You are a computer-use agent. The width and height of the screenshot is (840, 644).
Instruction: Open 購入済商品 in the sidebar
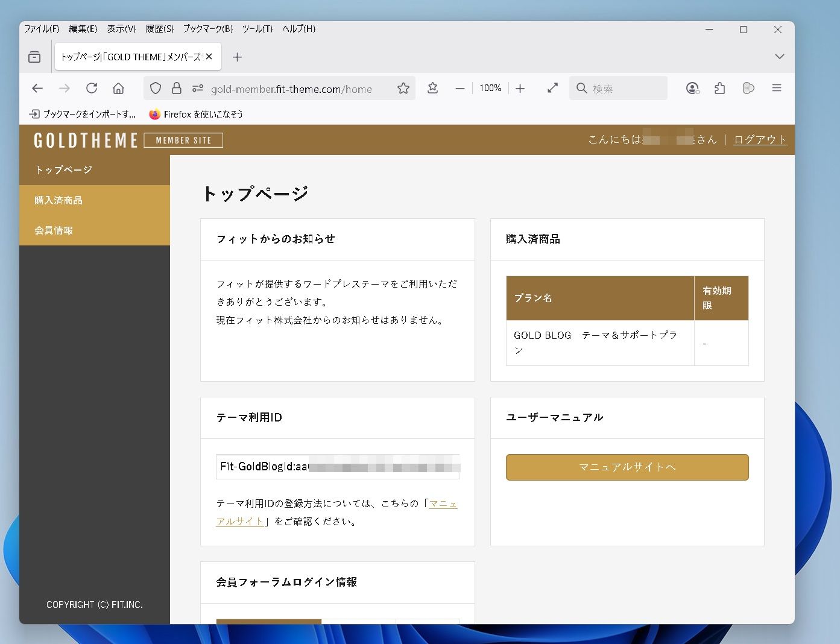95,200
